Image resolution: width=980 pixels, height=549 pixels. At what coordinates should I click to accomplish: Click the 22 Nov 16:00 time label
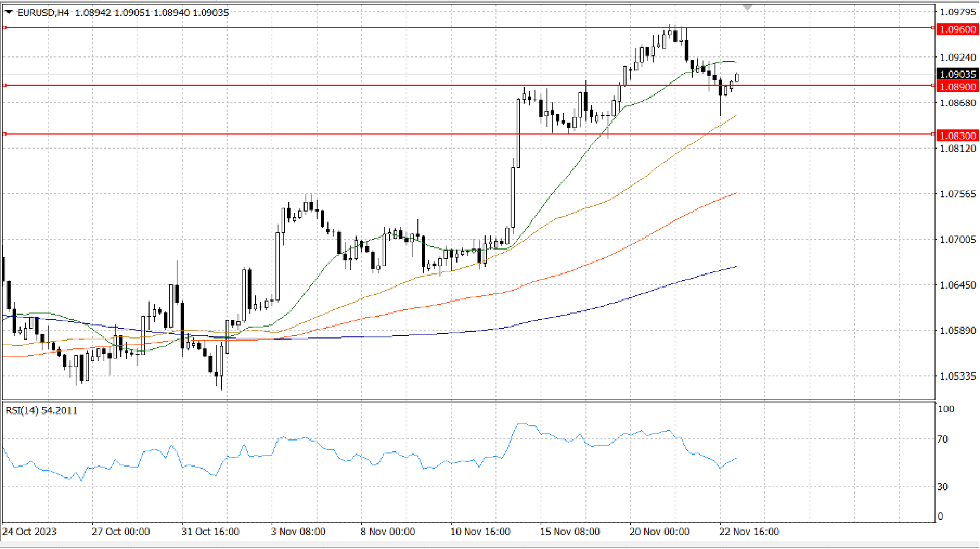click(749, 531)
